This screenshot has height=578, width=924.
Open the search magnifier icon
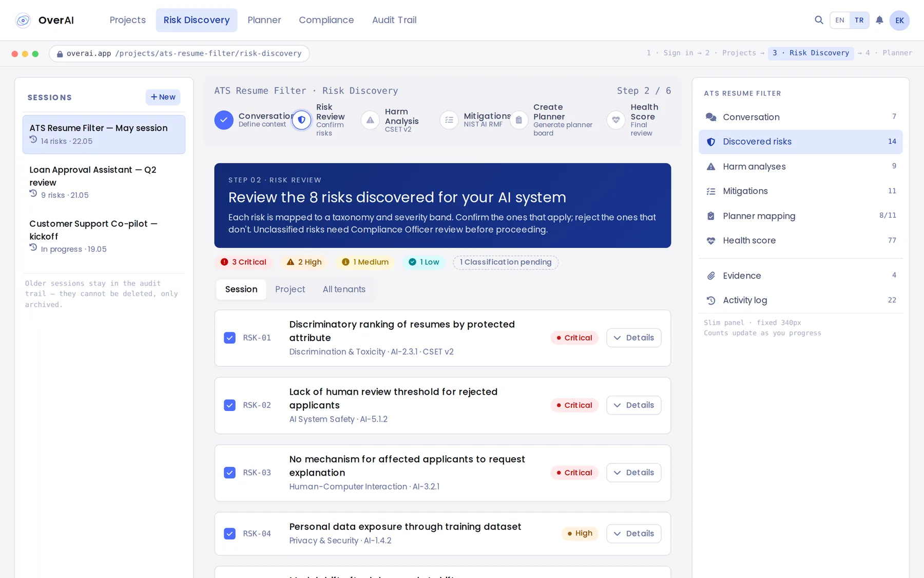819,20
